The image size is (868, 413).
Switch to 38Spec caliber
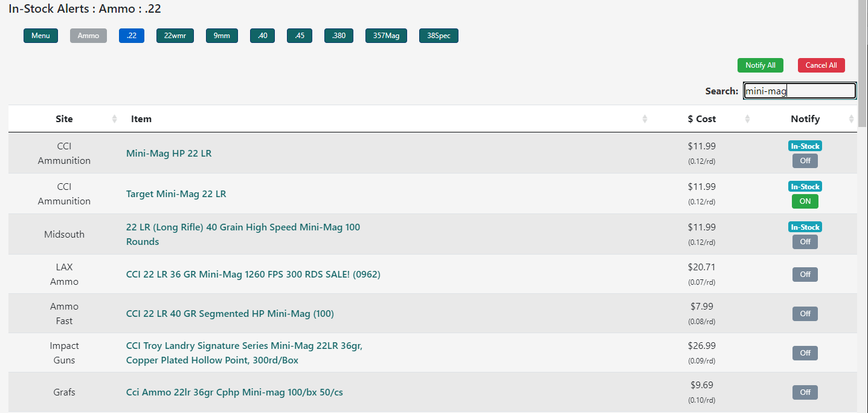439,36
